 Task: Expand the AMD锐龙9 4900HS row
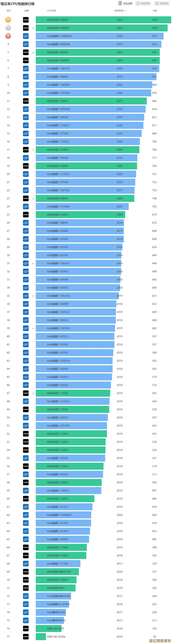[x=33, y=28]
